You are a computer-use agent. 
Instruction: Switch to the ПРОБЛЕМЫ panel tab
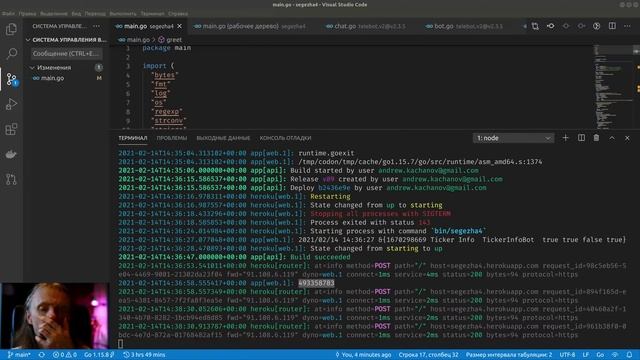click(172, 138)
